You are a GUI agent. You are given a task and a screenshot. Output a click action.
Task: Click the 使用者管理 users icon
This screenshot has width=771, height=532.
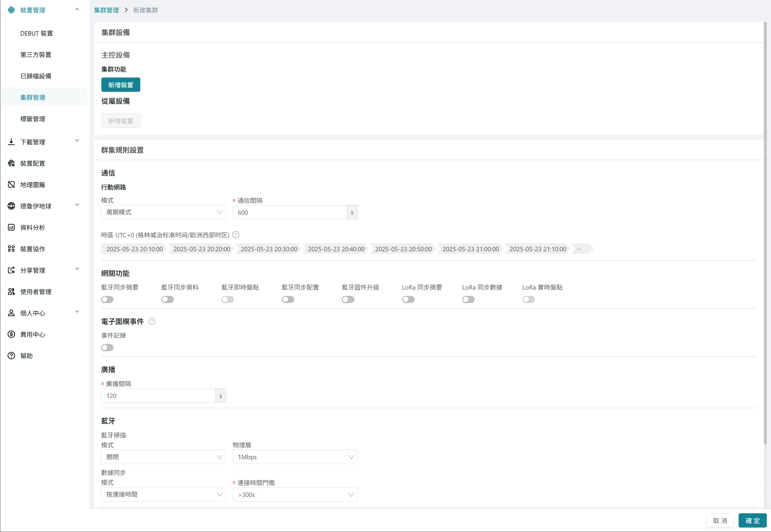(11, 292)
